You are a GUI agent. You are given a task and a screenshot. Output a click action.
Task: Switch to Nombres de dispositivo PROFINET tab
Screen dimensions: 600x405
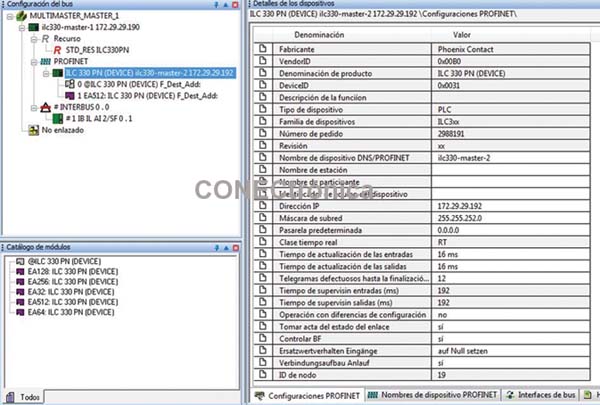click(429, 396)
